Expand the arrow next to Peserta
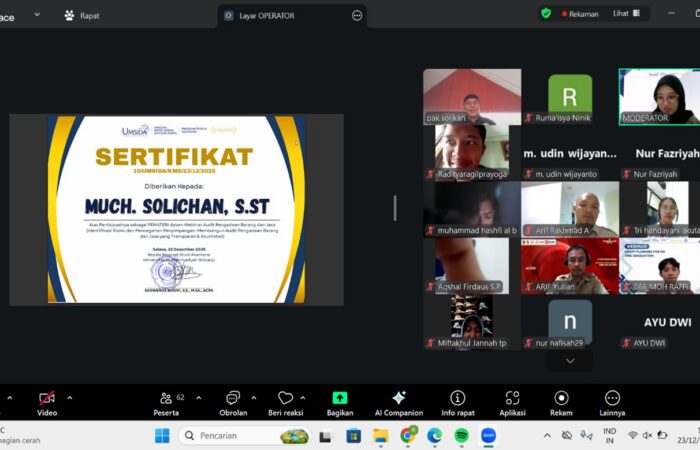This screenshot has height=450, width=700. coord(197,397)
